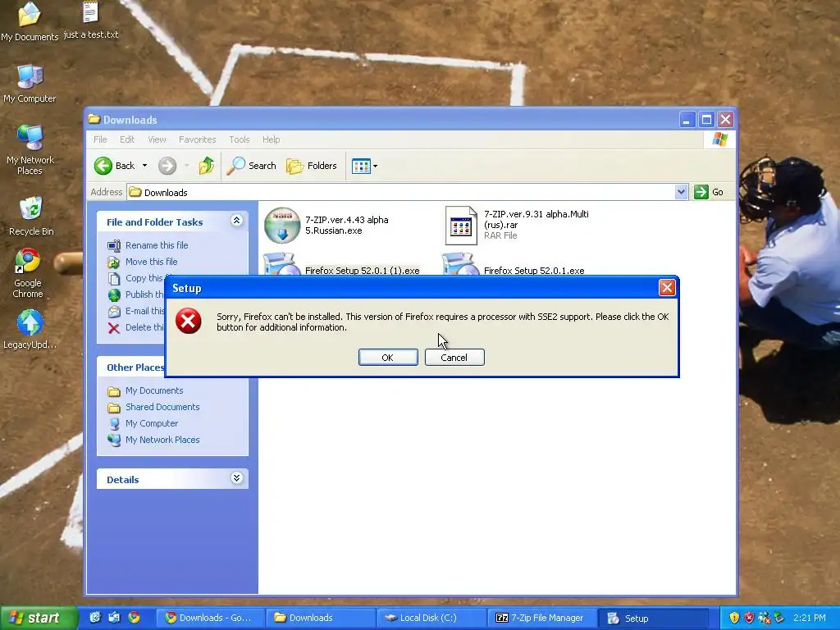Switch to Downloads folder taskbar button
Screen dimensions: 840x630
[x=322, y=618]
